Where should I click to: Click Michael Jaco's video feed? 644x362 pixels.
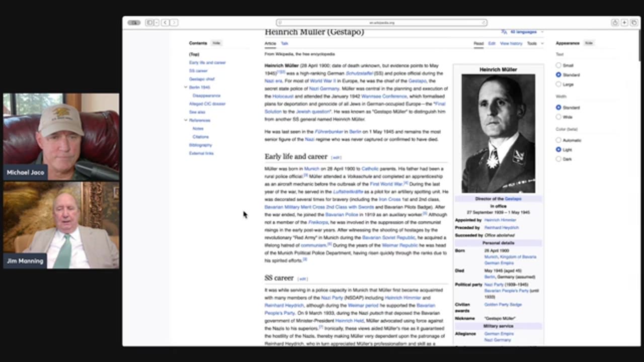61,137
